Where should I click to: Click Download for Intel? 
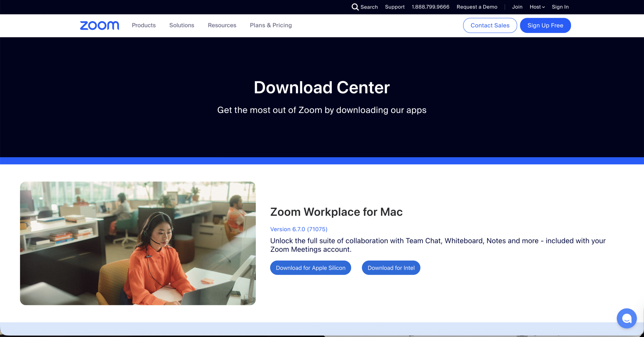391,268
